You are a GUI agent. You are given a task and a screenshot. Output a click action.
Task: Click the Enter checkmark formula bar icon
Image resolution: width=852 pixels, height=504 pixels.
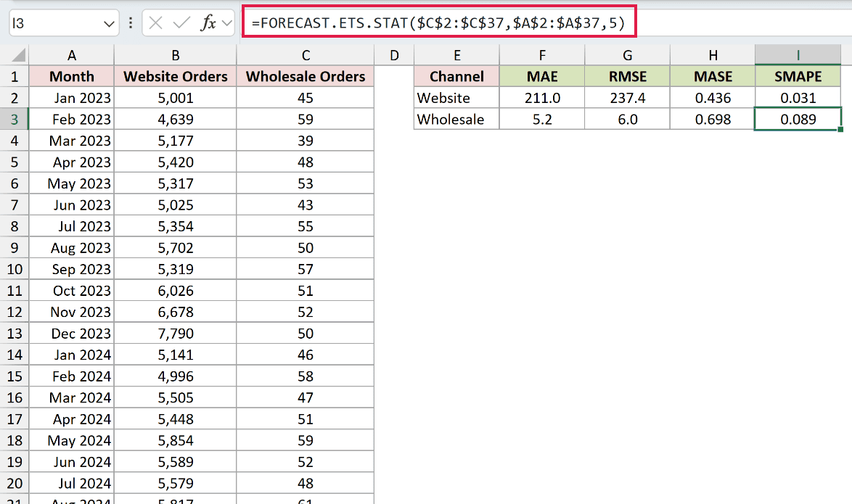click(x=181, y=22)
